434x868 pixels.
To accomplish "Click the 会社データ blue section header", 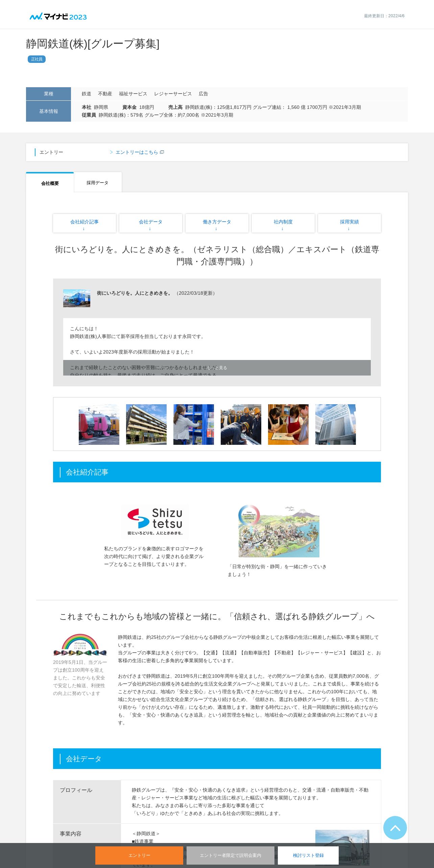I will click(x=217, y=758).
